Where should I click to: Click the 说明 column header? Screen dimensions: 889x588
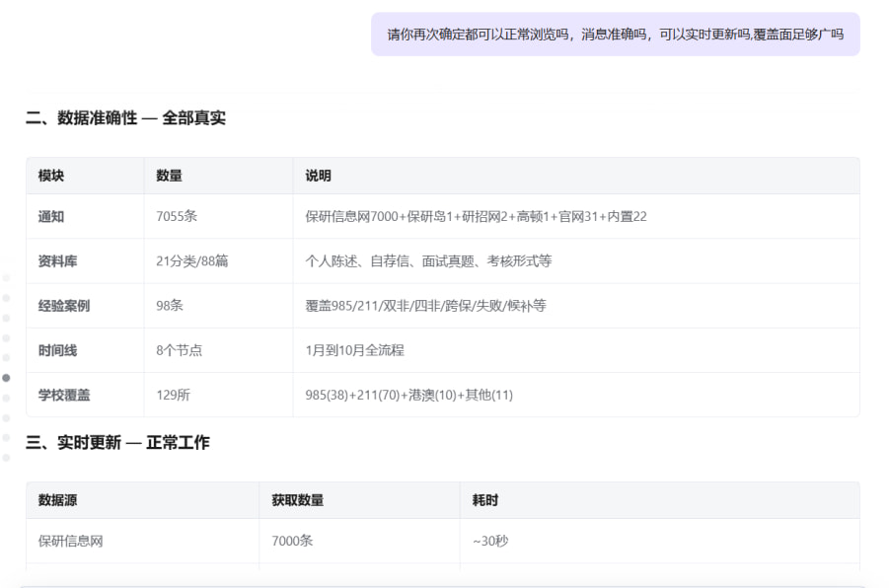[x=318, y=176]
